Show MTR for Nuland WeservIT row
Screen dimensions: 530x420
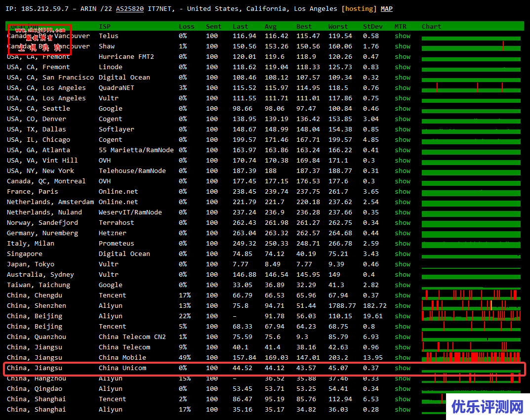click(x=403, y=212)
